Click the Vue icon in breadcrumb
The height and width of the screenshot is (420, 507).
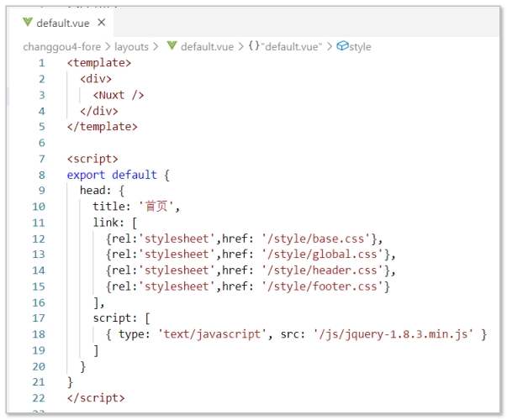[172, 46]
